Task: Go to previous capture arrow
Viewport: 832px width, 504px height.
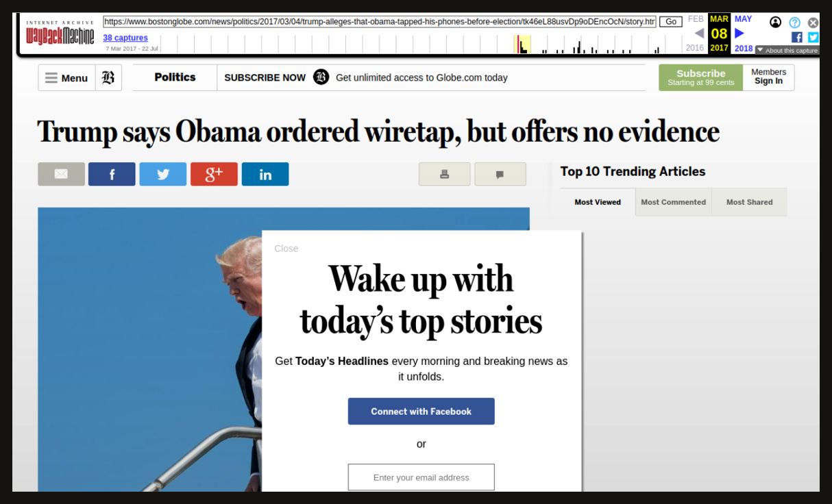Action: click(699, 33)
